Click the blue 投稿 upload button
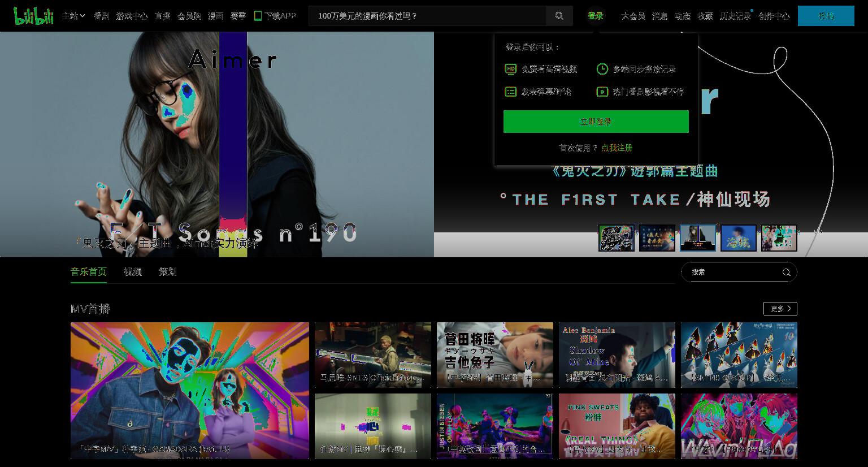The width and height of the screenshot is (868, 467). (x=826, y=16)
